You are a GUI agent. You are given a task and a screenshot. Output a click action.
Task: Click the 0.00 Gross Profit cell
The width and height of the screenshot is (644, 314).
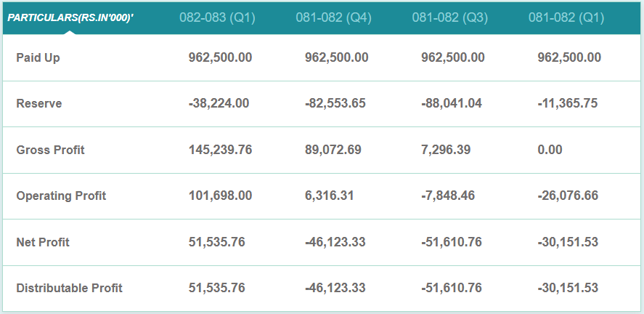click(550, 150)
